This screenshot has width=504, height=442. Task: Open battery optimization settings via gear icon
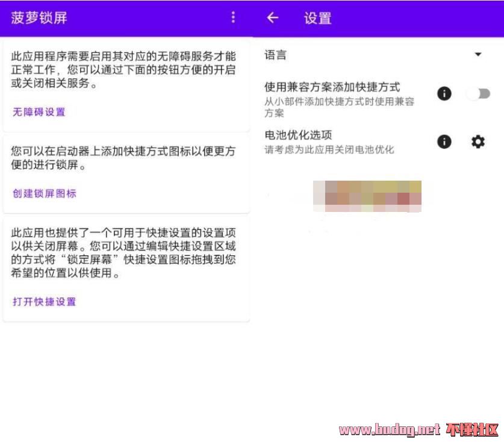pos(478,142)
